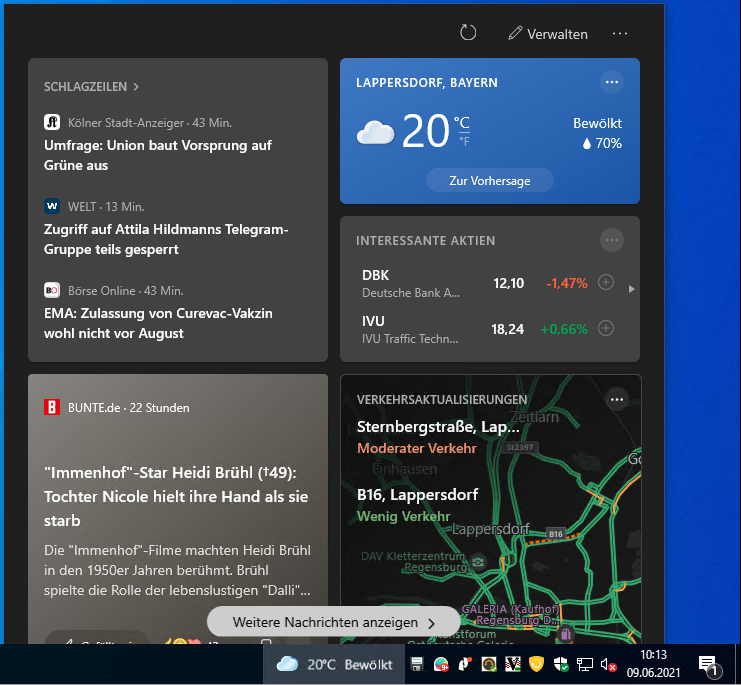
Task: Open the Union baut Vorsprung headline
Action: pyautogui.click(x=157, y=155)
